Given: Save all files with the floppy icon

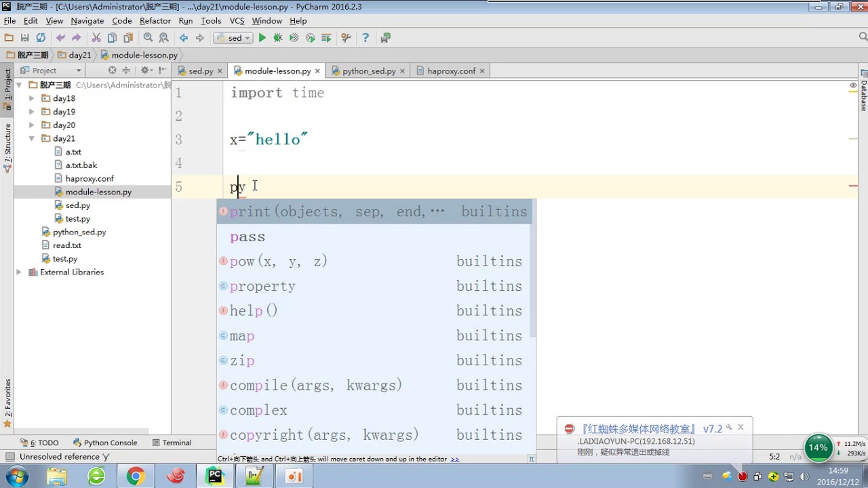Looking at the screenshot, I should [25, 38].
